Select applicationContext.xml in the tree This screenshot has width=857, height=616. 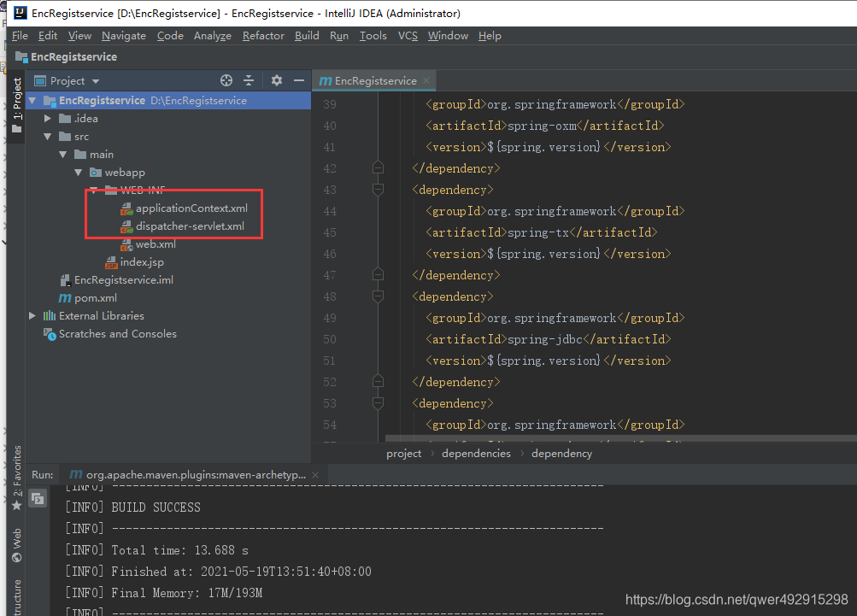pyautogui.click(x=191, y=208)
